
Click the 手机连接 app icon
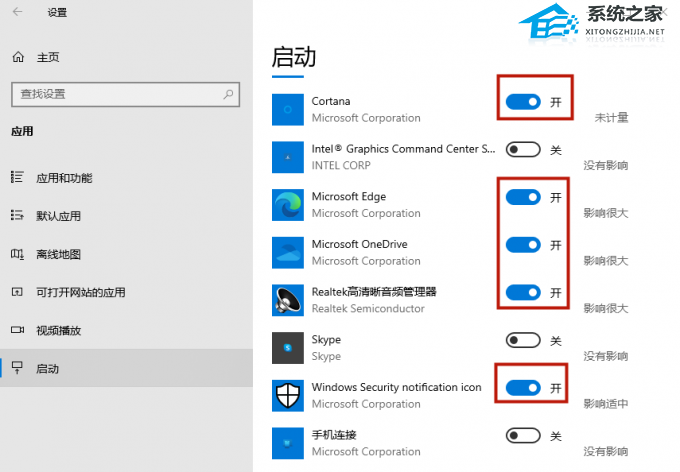click(x=288, y=443)
